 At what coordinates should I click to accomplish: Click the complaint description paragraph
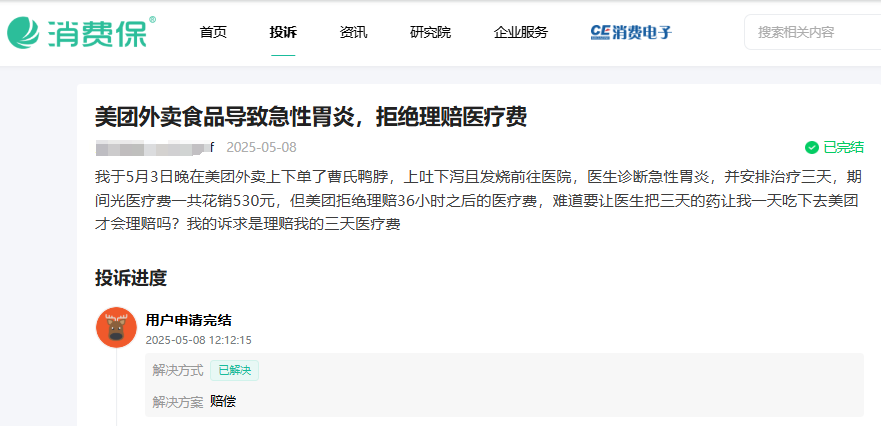[x=478, y=201]
